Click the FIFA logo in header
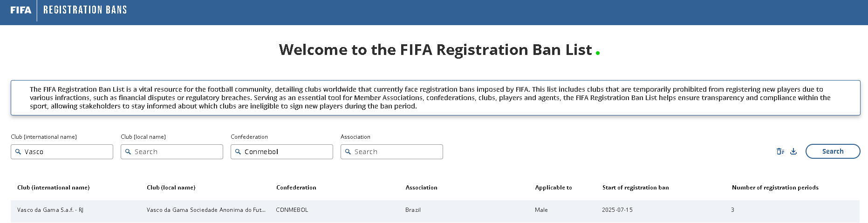Viewport: 868px width, 223px height. tap(21, 10)
